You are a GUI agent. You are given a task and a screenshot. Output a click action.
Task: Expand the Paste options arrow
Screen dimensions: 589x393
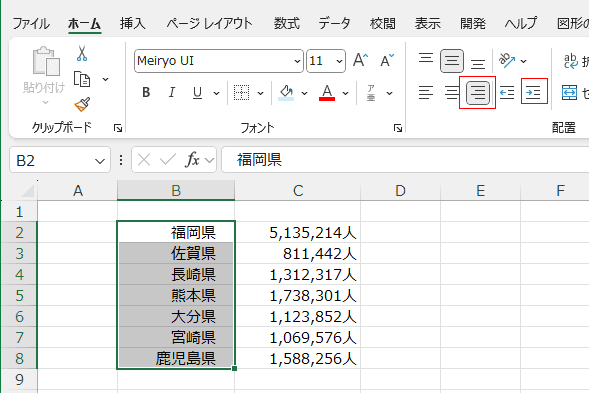[x=45, y=102]
